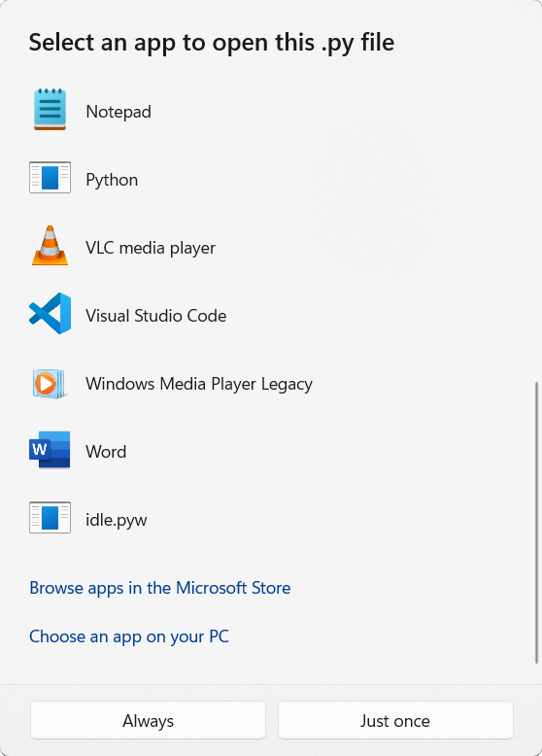Click the Python app icon
Viewport: 542px width, 756px height.
pos(51,178)
